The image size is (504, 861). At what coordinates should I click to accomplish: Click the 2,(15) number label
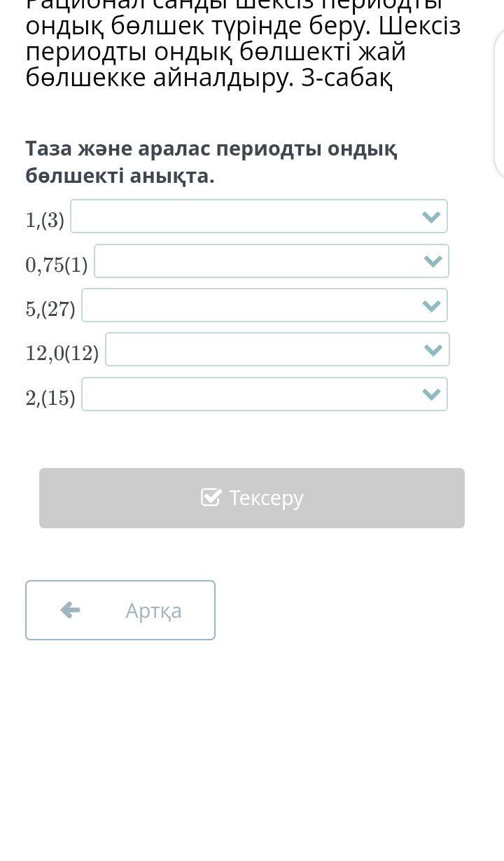(x=50, y=398)
